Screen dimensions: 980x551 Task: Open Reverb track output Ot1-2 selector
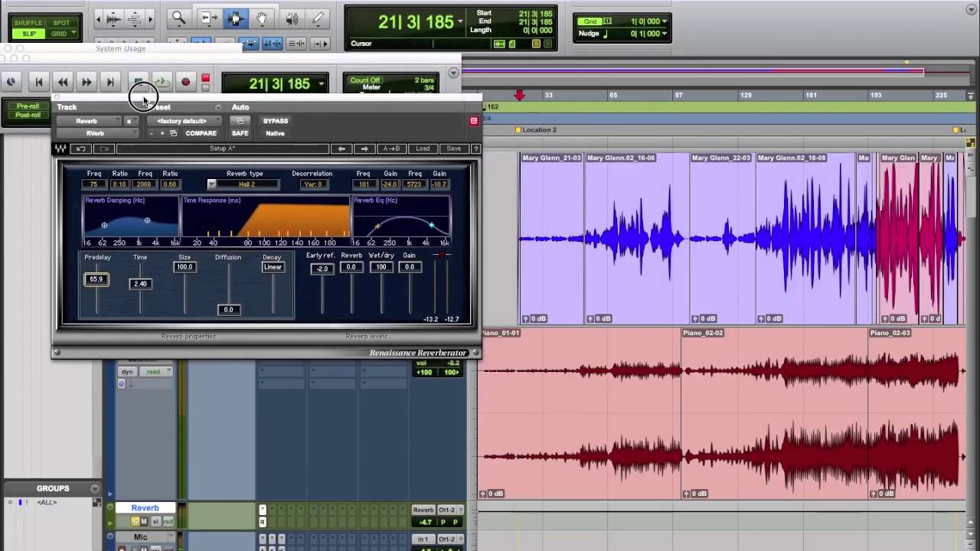(447, 510)
